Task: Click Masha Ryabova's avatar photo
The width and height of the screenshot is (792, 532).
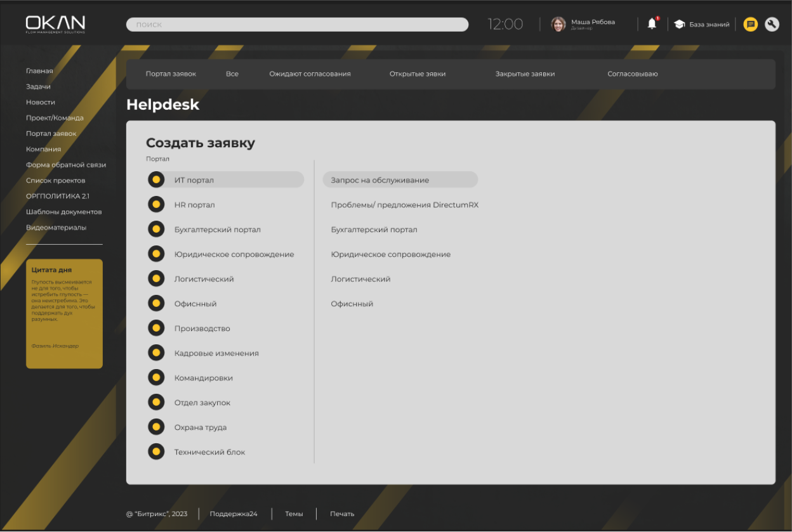Action: pos(558,25)
